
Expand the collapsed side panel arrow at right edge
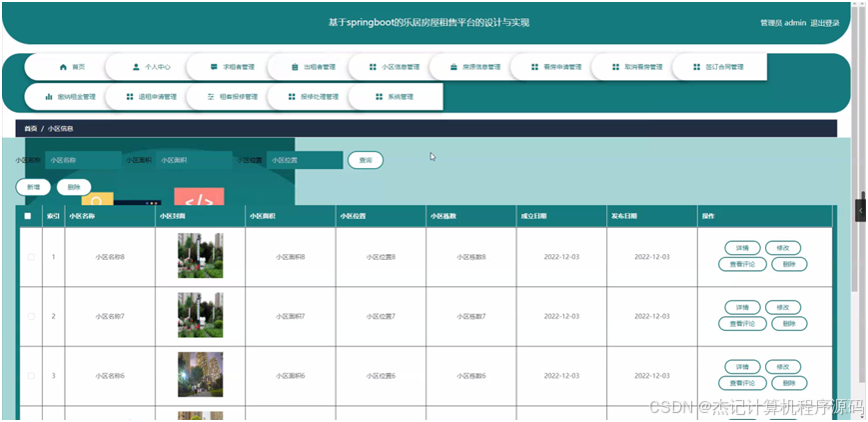tap(861, 211)
